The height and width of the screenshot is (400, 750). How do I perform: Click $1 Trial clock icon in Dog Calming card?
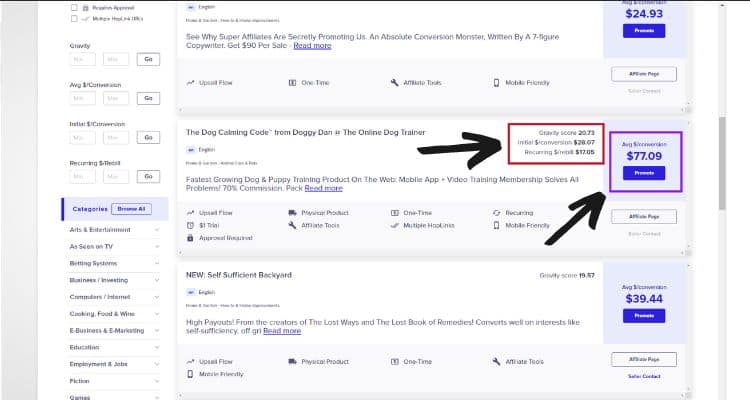(190, 225)
